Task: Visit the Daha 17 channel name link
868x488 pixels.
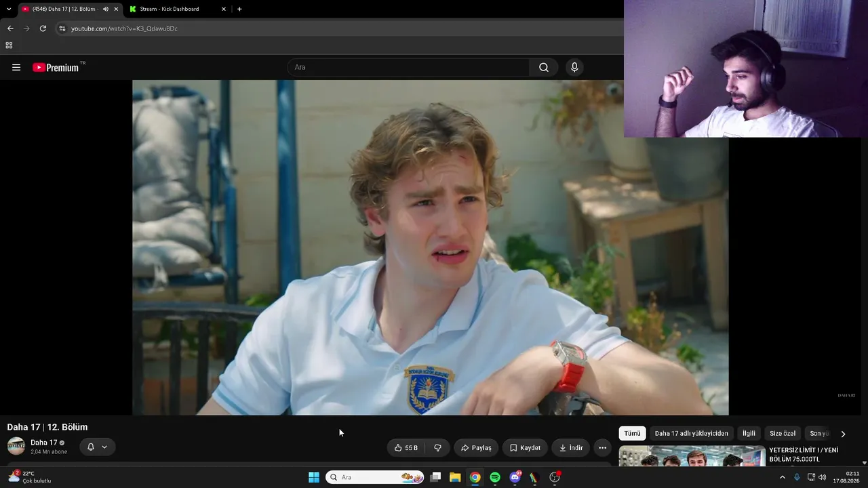Action: pos(44,443)
